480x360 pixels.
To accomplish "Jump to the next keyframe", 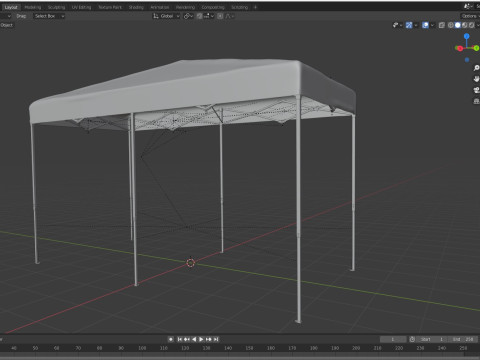I will (209, 339).
